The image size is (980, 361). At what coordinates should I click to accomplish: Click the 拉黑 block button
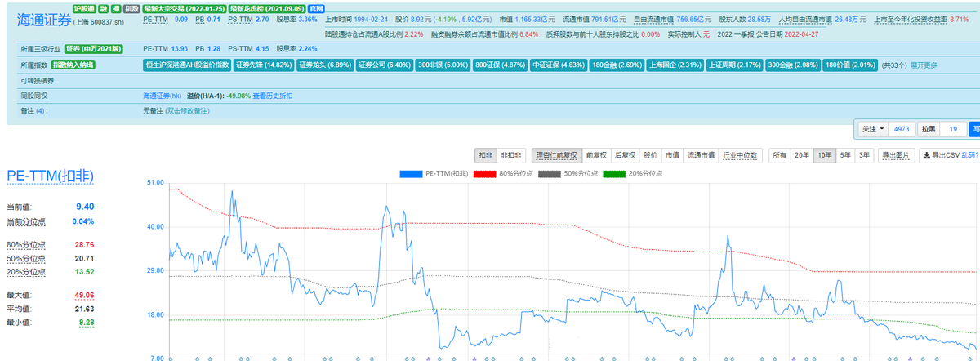(928, 129)
